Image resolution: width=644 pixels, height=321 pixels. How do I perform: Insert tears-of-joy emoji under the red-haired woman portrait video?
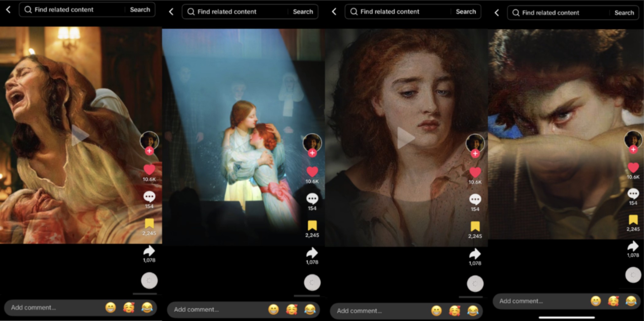tap(473, 311)
